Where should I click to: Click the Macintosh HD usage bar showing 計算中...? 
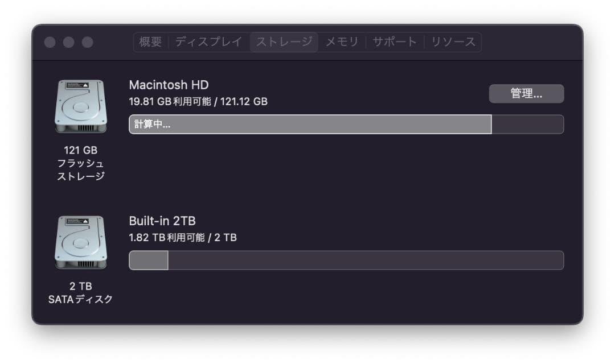pos(310,124)
